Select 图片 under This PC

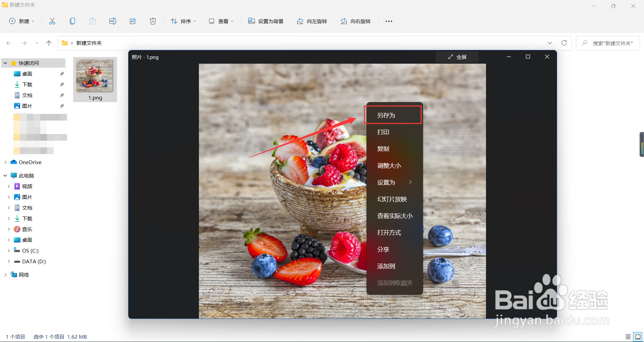(x=27, y=197)
